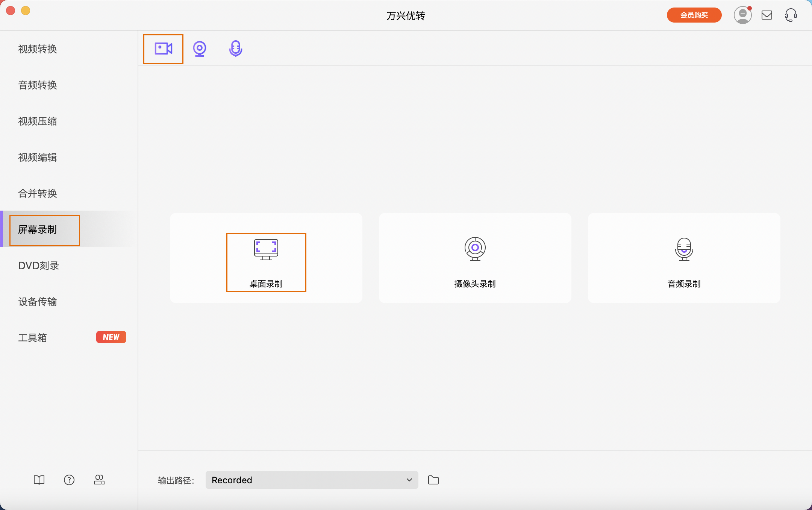This screenshot has height=510, width=812.
Task: Select the screen recorder camera tab icon
Action: click(x=163, y=49)
